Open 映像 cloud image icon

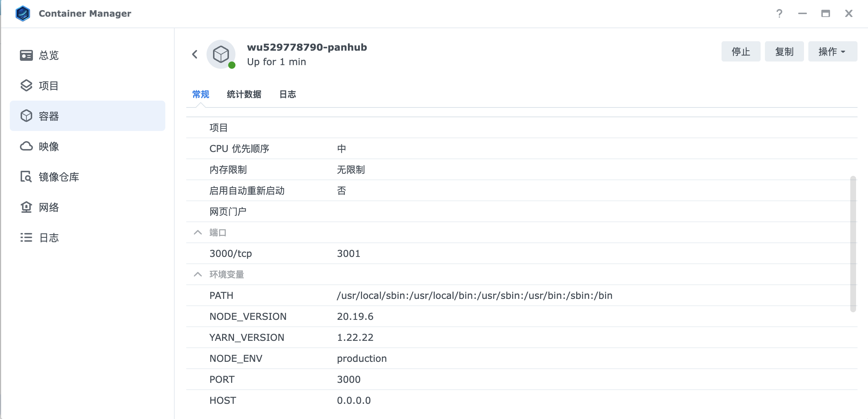click(26, 147)
